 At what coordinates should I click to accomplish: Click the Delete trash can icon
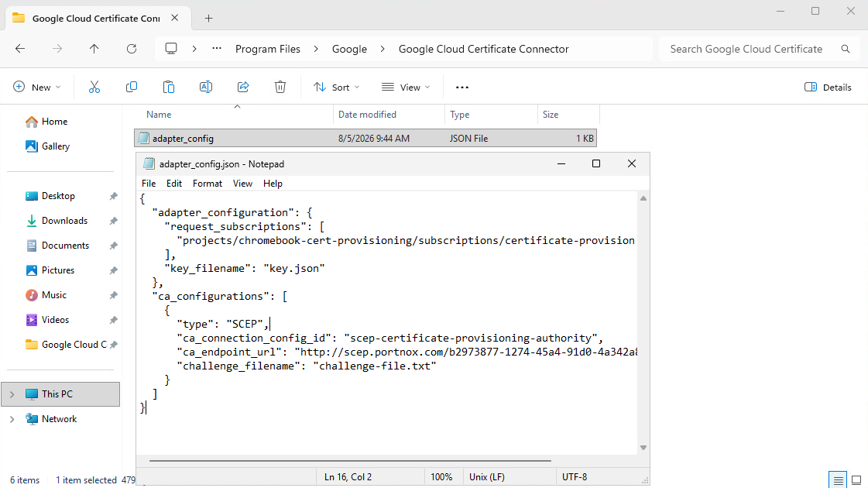[280, 87]
